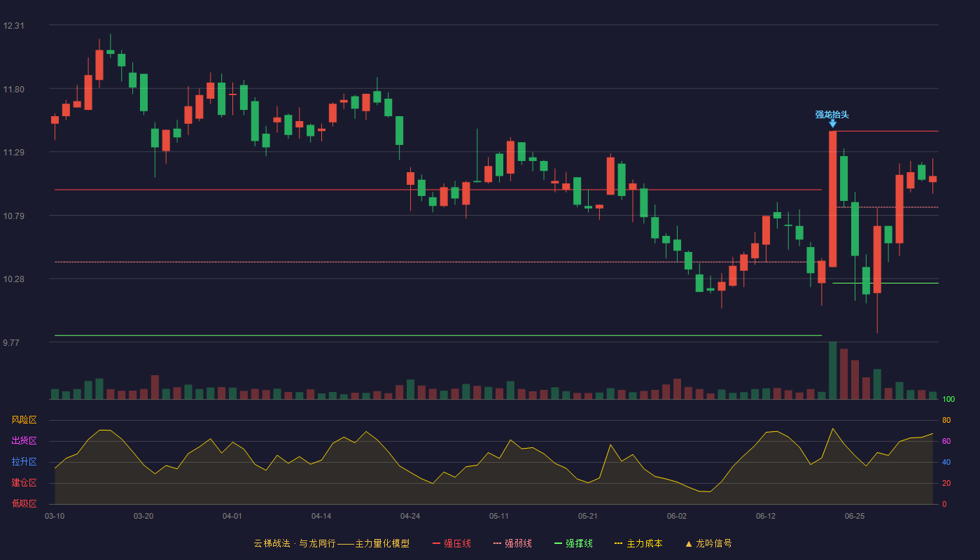Click the 06-12 date label
Viewport: 980px width, 560px height.
(766, 516)
